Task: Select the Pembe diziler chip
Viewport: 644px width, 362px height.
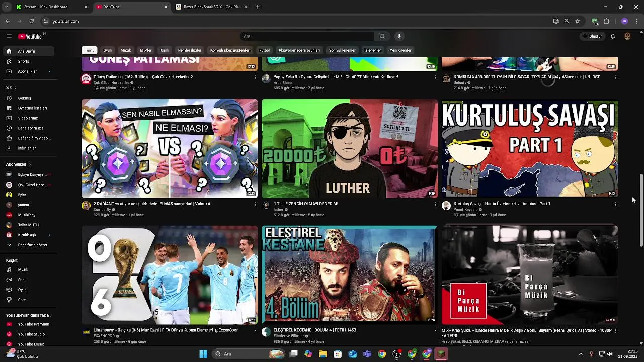Action: [x=190, y=50]
